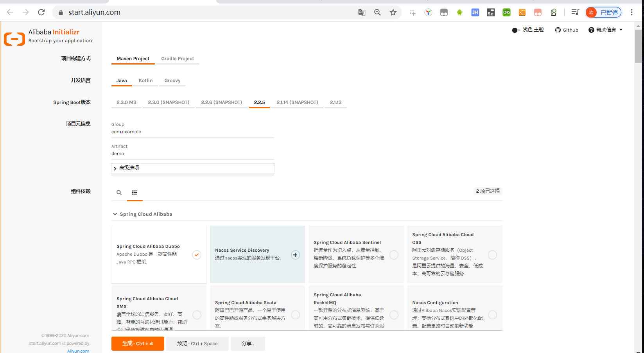Expand the 高级选项 advanced options

tap(193, 168)
